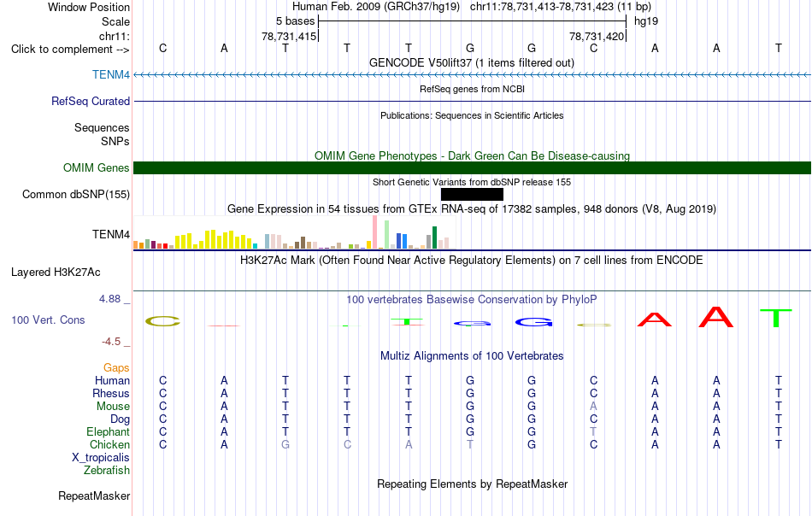Viewport: 812px width, 516px height.
Task: Click the 78,731,420 coordinate marker
Action: click(597, 36)
